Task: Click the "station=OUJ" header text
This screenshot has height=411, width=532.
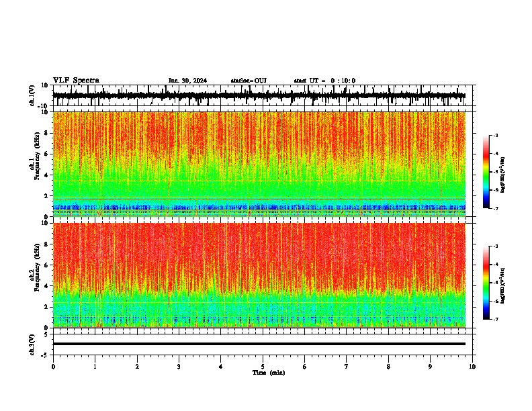Action: point(249,81)
